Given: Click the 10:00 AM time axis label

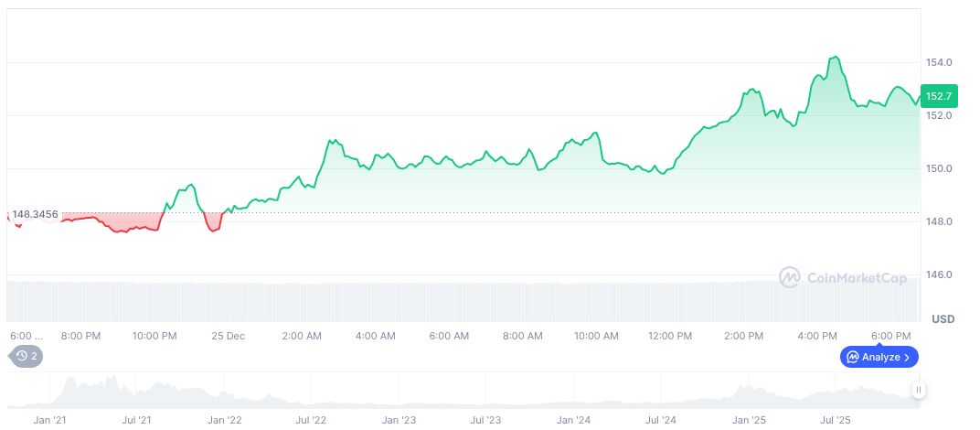Looking at the screenshot, I should [x=596, y=336].
